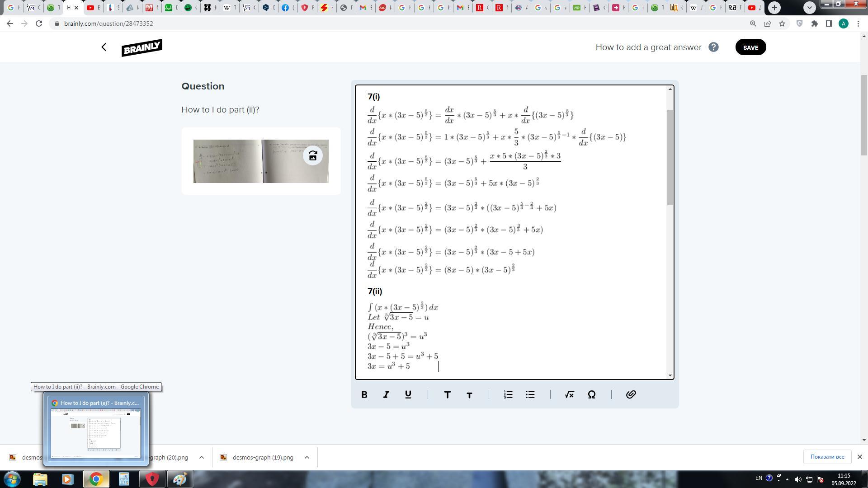
Task: Click How to add a great answer
Action: pos(648,47)
